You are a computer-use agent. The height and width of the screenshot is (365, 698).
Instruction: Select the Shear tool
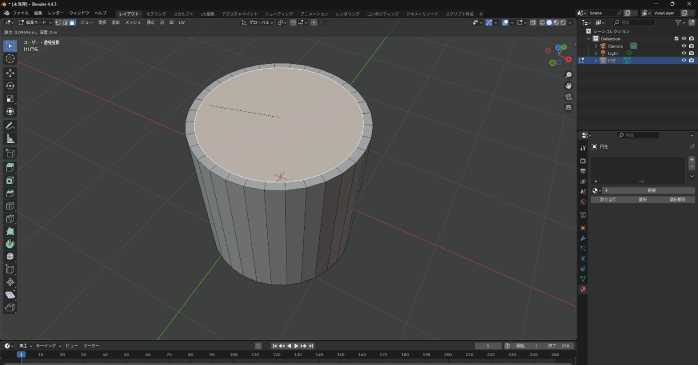[x=10, y=295]
